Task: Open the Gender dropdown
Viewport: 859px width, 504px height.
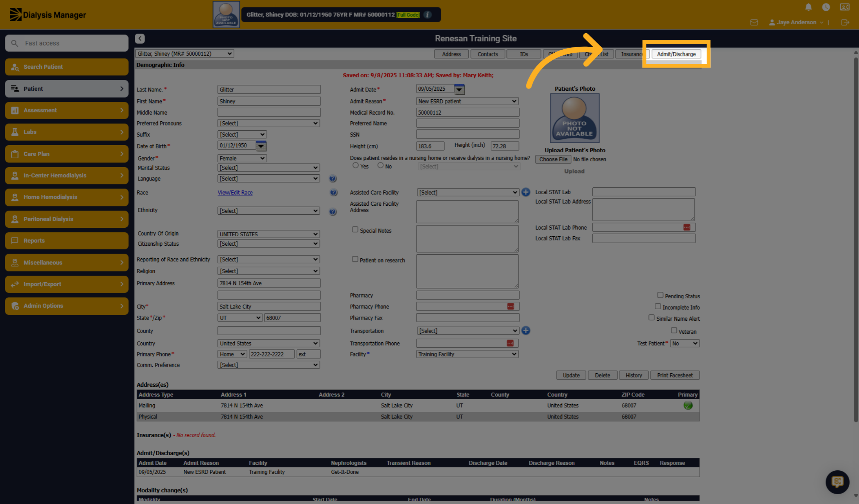Action: point(242,158)
